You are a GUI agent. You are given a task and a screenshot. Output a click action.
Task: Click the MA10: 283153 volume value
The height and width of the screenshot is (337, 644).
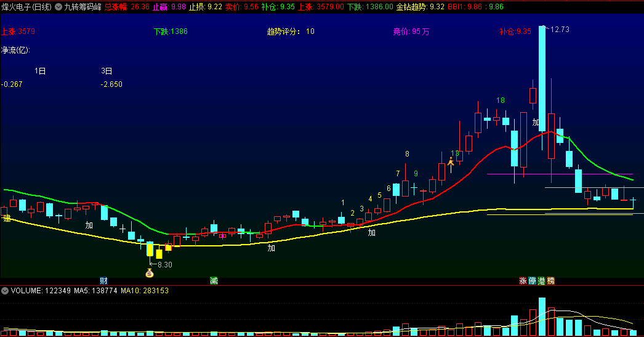(145, 291)
